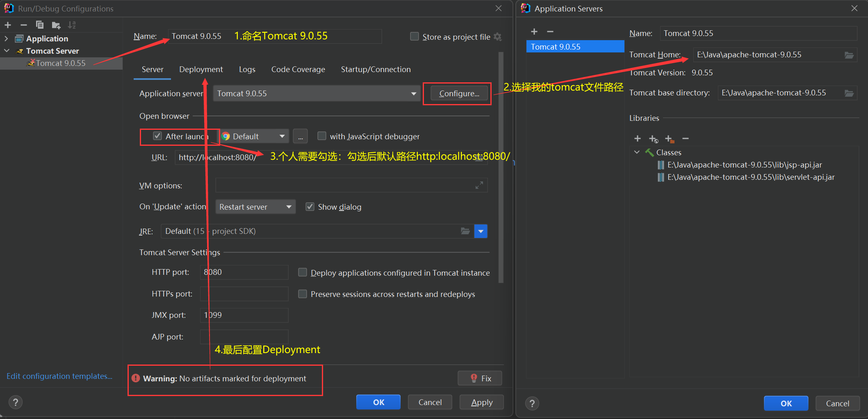
Task: Open the Application server dropdown
Action: click(x=413, y=93)
